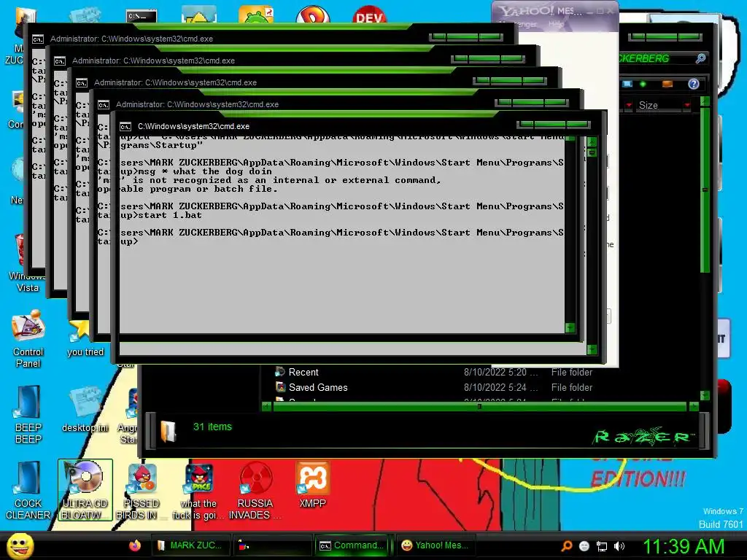The height and width of the screenshot is (560, 747).
Task: Click the unlabeled taskbar button with colored icon
Action: point(272,545)
